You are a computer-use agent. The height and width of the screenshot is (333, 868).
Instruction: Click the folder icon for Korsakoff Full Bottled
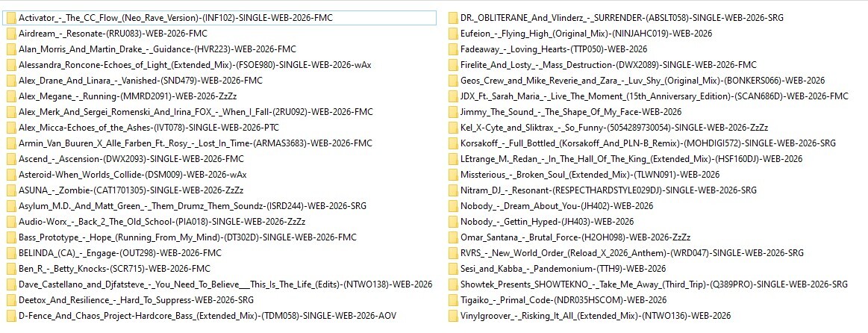pos(453,143)
